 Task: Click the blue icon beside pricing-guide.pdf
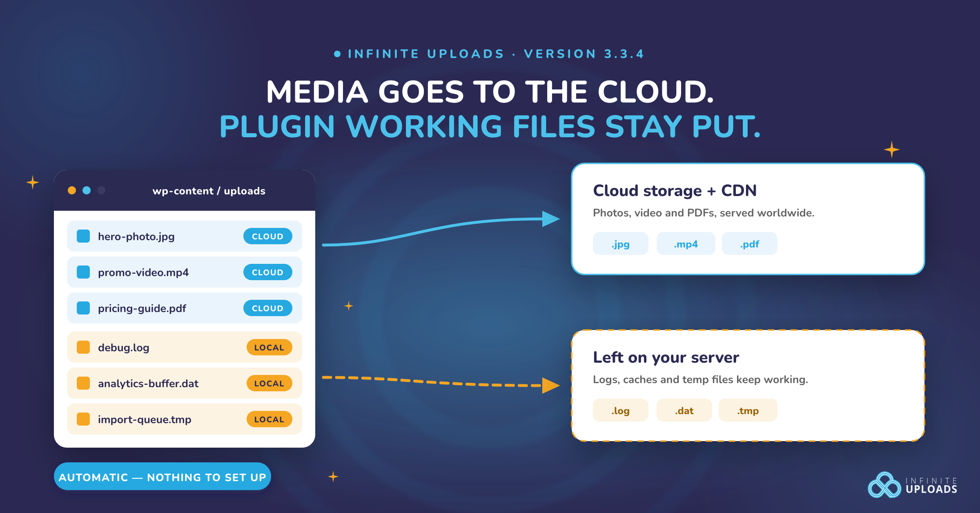pyautogui.click(x=83, y=308)
